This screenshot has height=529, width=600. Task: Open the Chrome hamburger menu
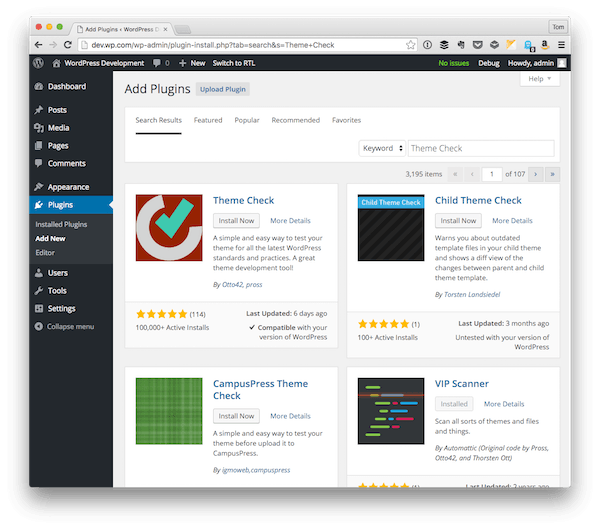coord(561,45)
